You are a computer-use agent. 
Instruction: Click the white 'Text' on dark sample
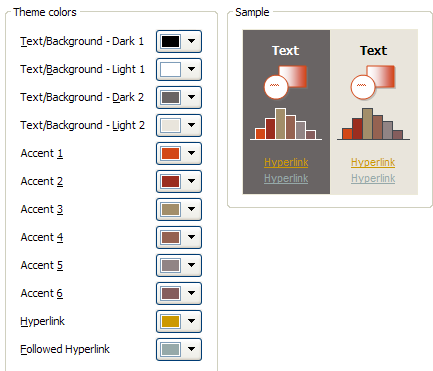286,51
